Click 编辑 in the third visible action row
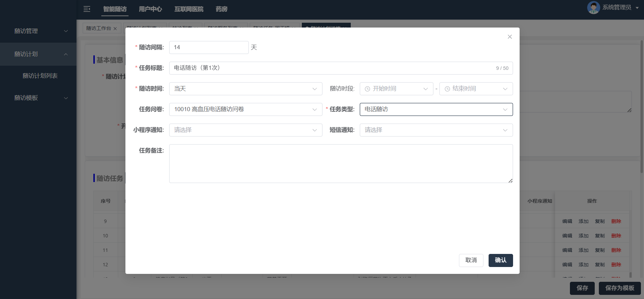 pos(567,250)
